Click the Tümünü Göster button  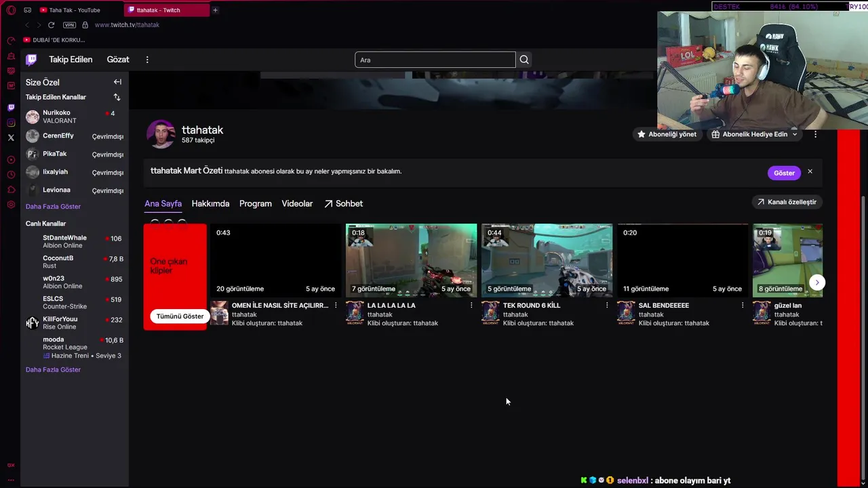click(x=180, y=317)
